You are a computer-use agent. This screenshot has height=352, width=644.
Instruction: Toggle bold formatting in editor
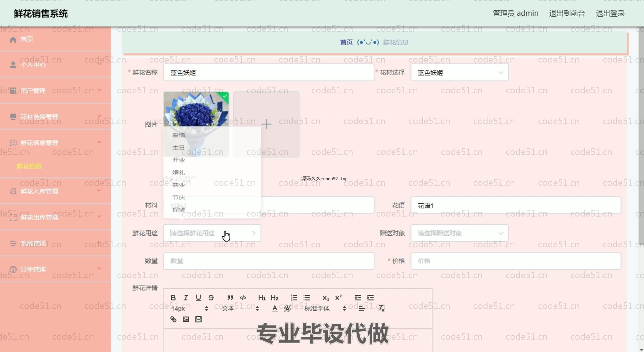(x=173, y=297)
